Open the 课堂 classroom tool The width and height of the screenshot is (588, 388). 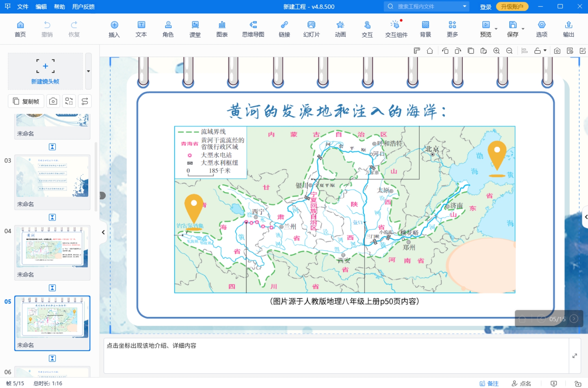195,29
